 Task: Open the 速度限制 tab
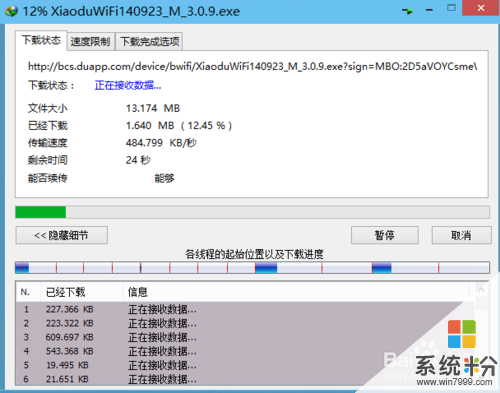click(90, 42)
